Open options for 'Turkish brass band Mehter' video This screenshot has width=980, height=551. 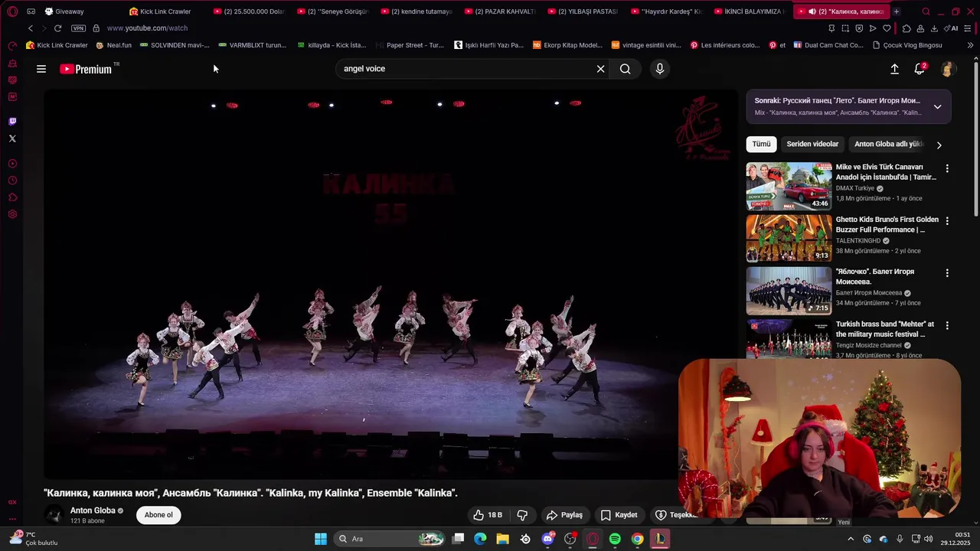coord(947,325)
